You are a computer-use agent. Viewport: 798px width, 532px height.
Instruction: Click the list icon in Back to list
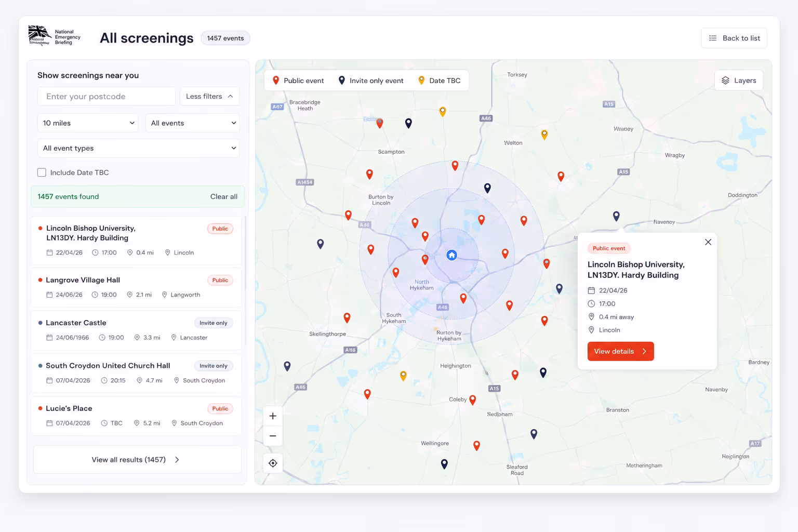(x=713, y=38)
